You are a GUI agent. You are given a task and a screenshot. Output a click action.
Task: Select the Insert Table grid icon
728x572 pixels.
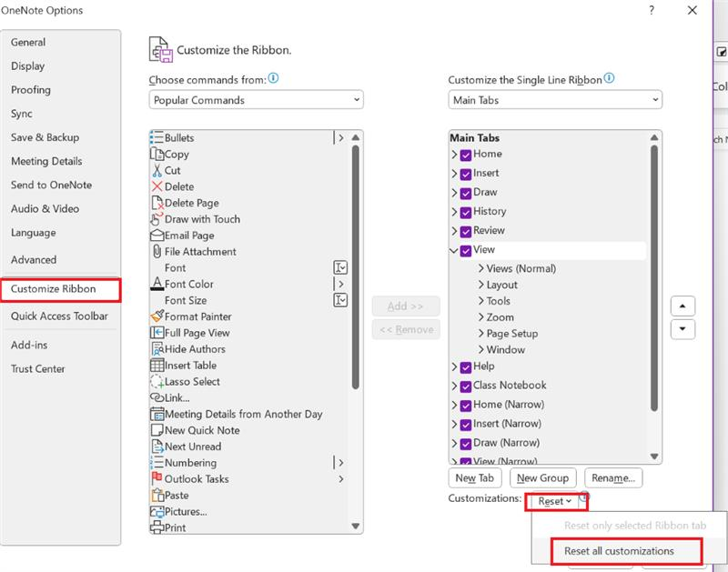click(157, 365)
